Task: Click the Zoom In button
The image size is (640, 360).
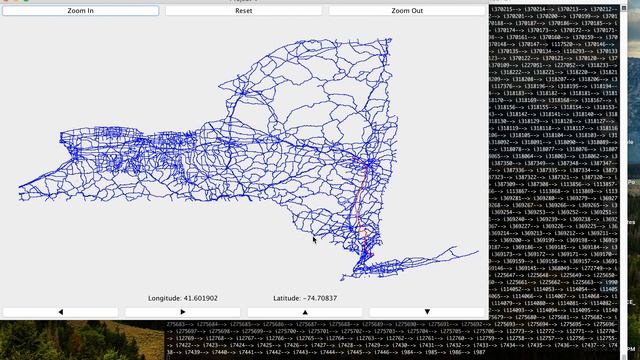Action: tap(80, 11)
